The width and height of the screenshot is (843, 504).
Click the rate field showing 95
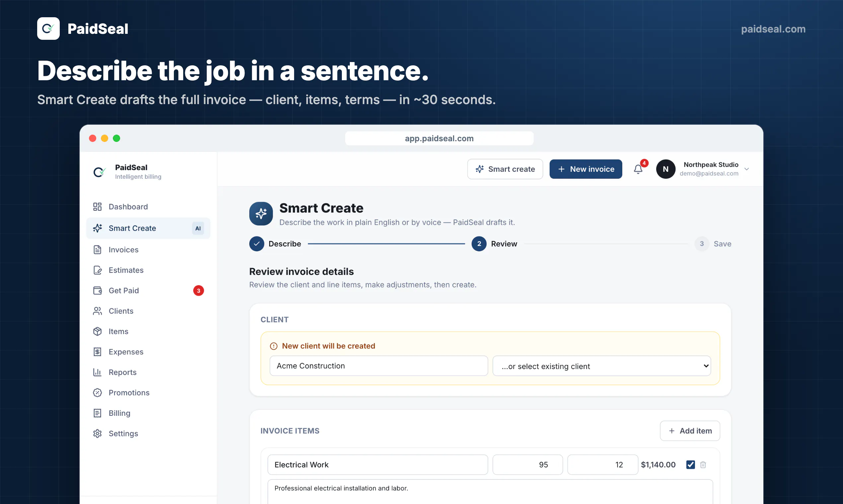click(528, 465)
